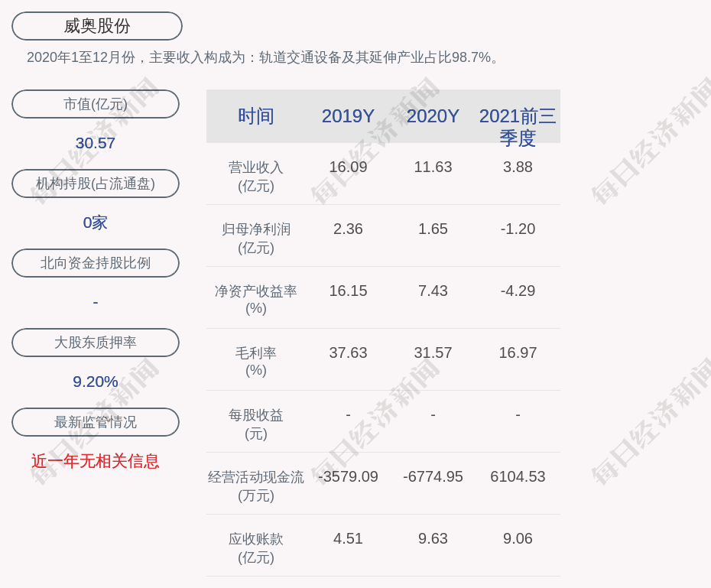The width and height of the screenshot is (711, 588).
Task: Click the 2020年 revenue composition sentence
Action: 262,57
